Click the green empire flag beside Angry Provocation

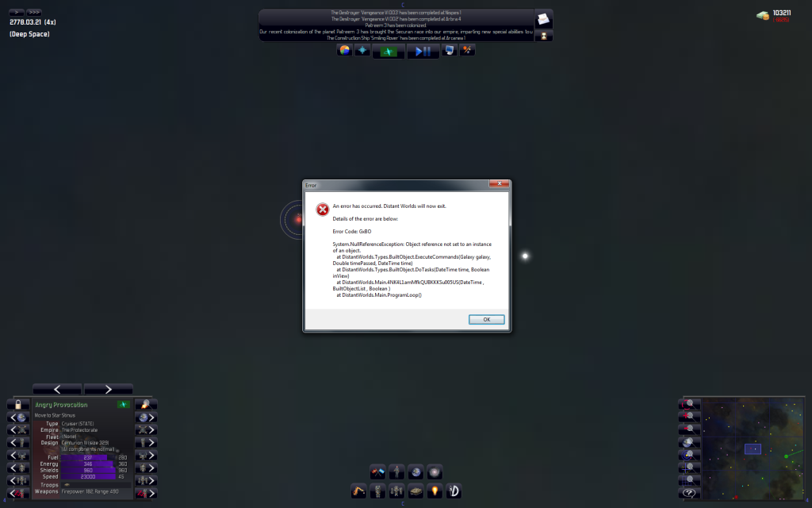coord(123,405)
